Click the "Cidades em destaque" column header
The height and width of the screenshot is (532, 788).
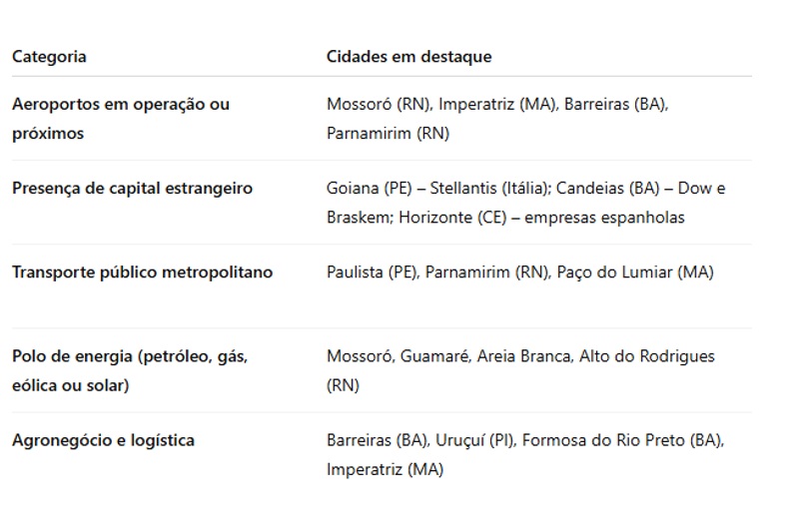[x=408, y=57]
